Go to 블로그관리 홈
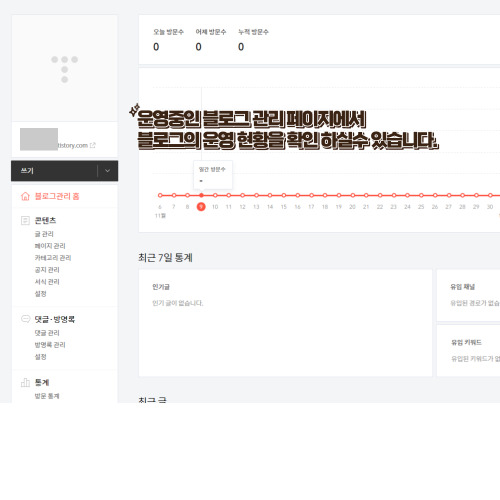The image size is (500, 500). tap(57, 196)
